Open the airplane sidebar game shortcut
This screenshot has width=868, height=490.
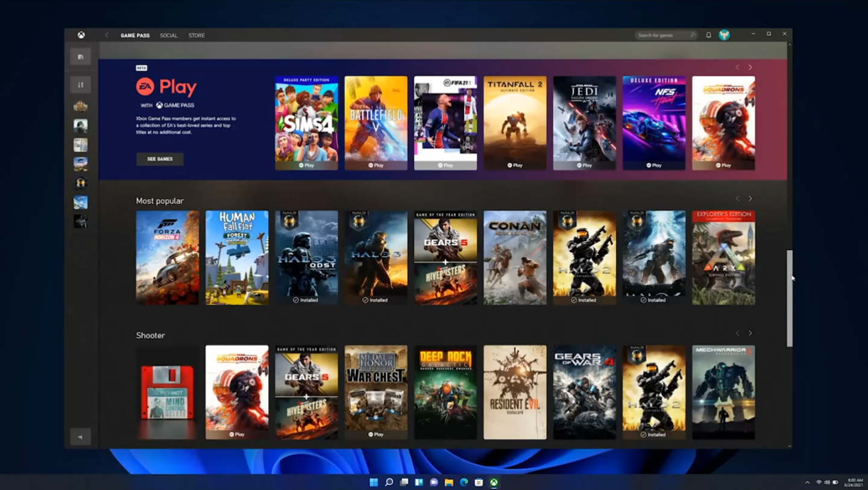[x=80, y=203]
